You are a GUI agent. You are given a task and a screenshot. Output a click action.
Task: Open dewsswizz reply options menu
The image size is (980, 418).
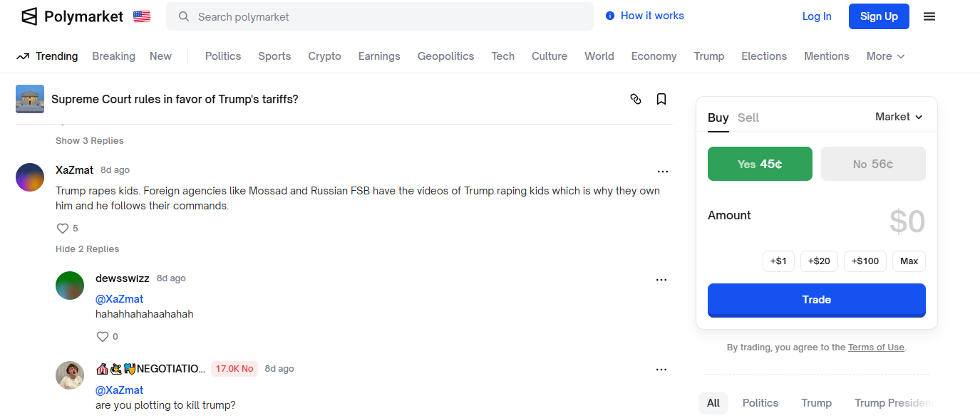661,280
